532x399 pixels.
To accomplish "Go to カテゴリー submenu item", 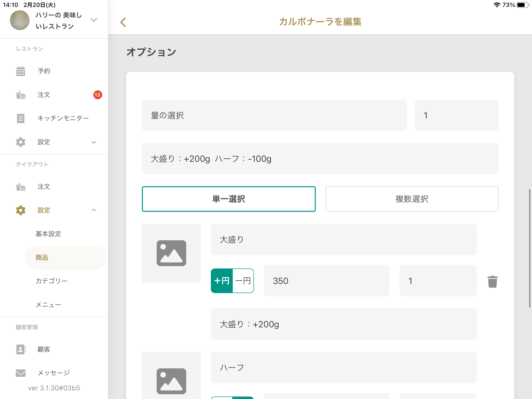I will click(x=51, y=281).
